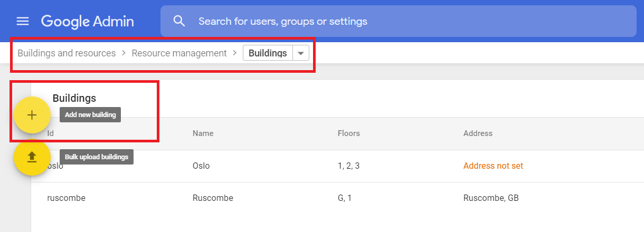Image resolution: width=644 pixels, height=232 pixels.
Task: Click the Oslo floors 1, 2, 3 cell
Action: [348, 166]
